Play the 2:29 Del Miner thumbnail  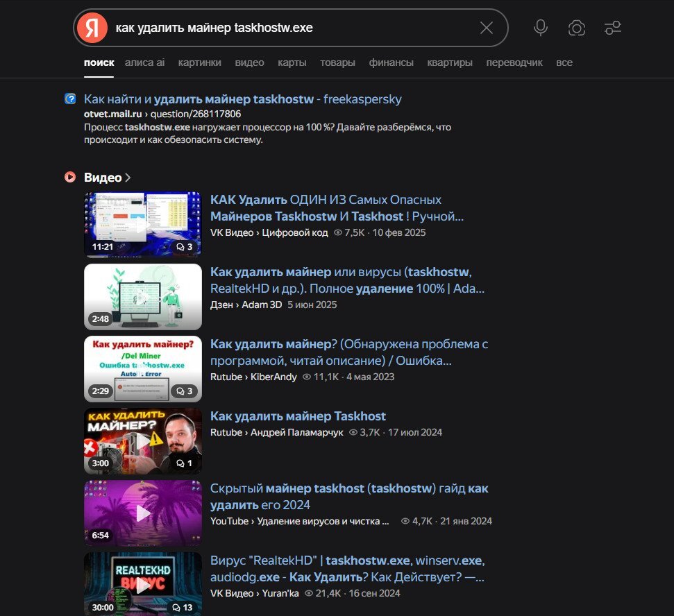click(143, 369)
